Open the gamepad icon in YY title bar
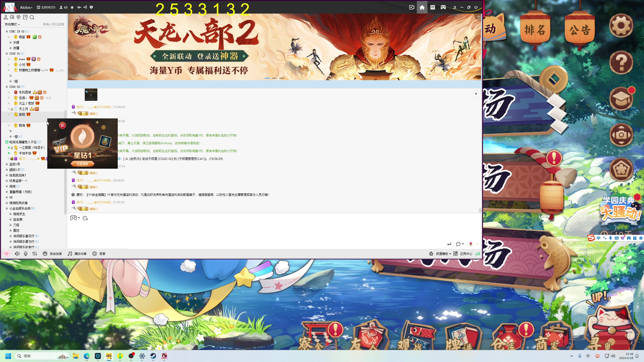The height and width of the screenshot is (362, 644). (x=443, y=7)
